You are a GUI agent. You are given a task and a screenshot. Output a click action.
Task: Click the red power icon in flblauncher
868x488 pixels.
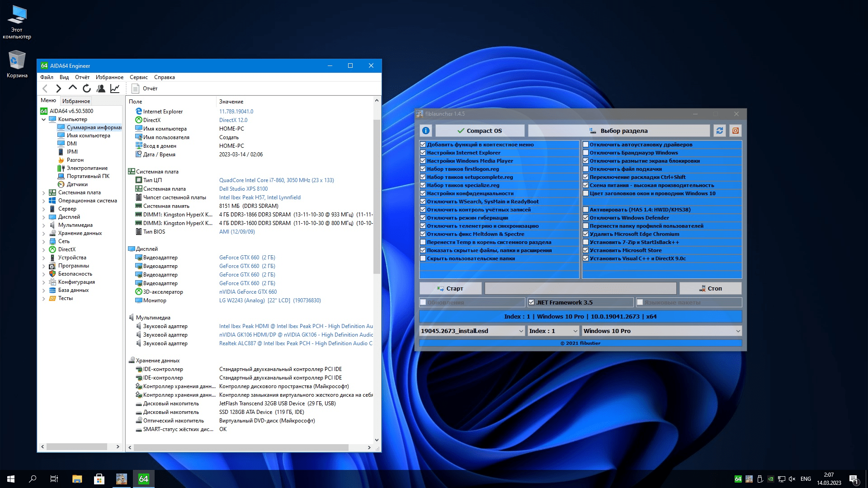pos(736,131)
